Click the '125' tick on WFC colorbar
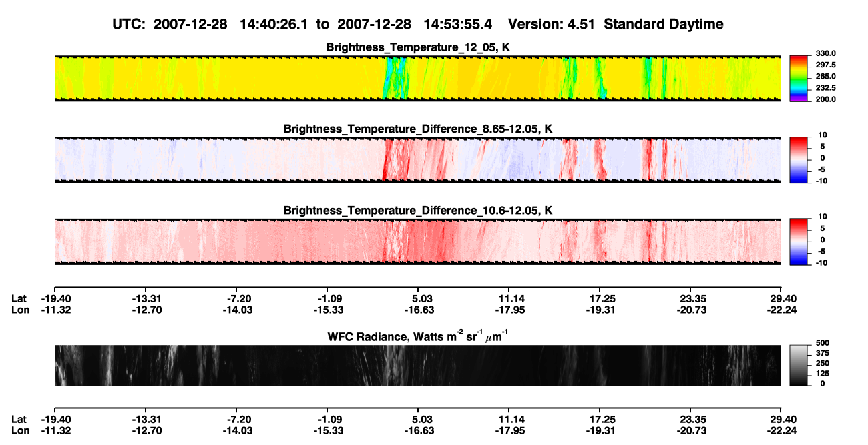Image resolution: width=868 pixels, height=445 pixels. 821,374
